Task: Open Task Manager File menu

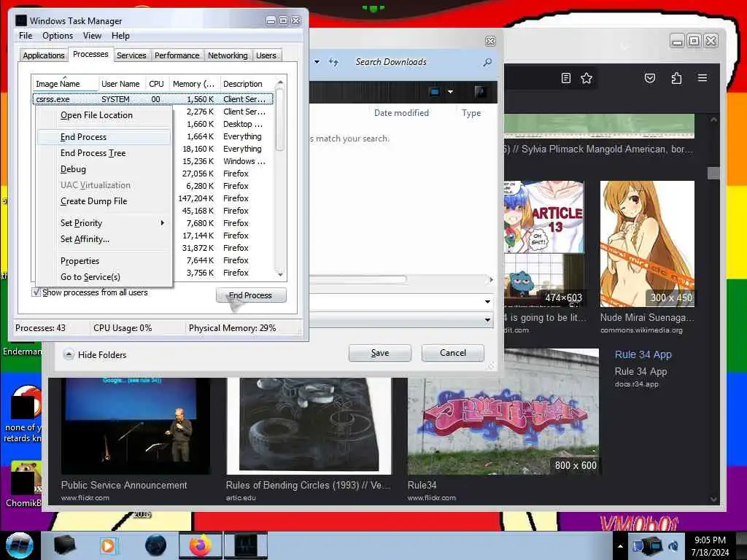Action: (x=26, y=36)
